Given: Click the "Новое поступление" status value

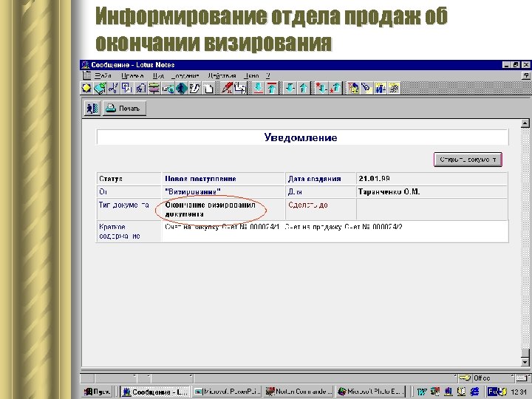Looking at the screenshot, I should (x=200, y=179).
